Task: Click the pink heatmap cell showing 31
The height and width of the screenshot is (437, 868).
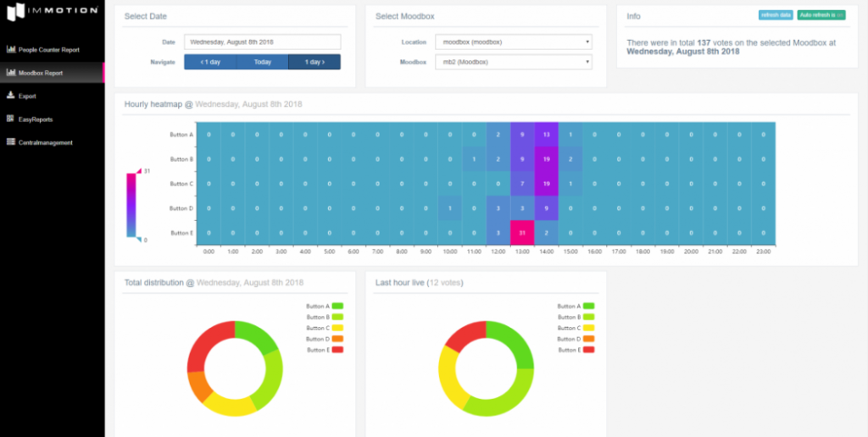Action: tap(522, 233)
